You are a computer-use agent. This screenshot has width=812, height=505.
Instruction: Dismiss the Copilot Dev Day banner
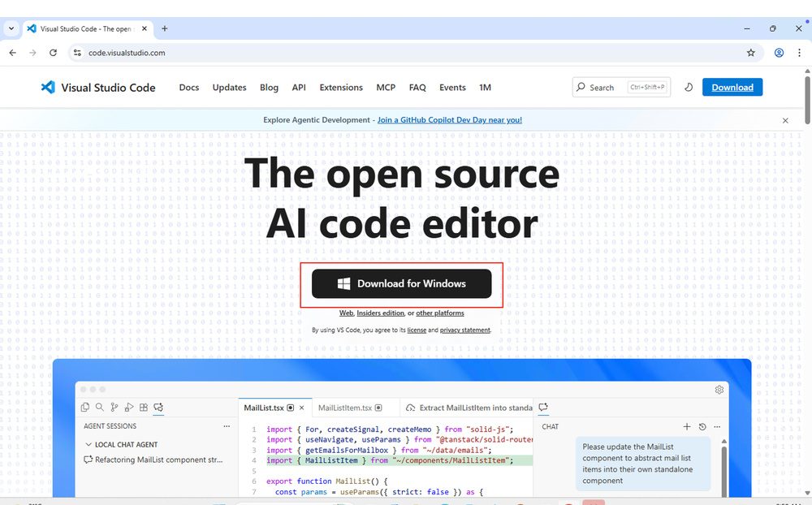pyautogui.click(x=785, y=120)
